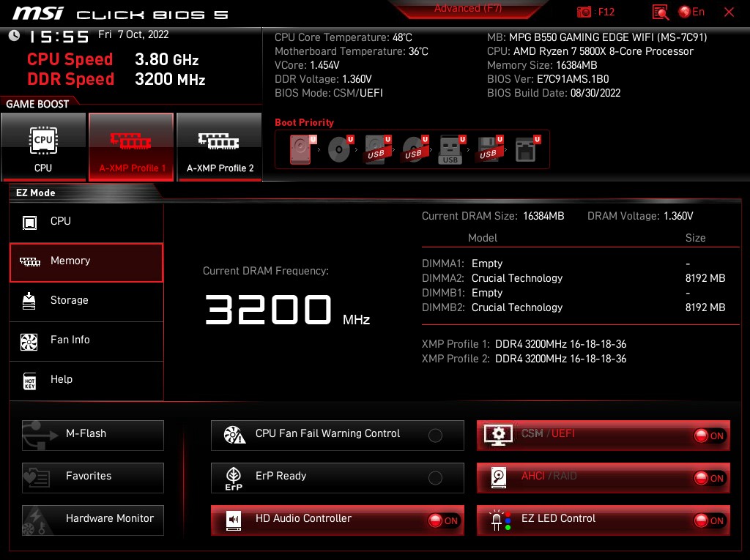
Task: Close the BIOS with the X button
Action: coord(729,12)
